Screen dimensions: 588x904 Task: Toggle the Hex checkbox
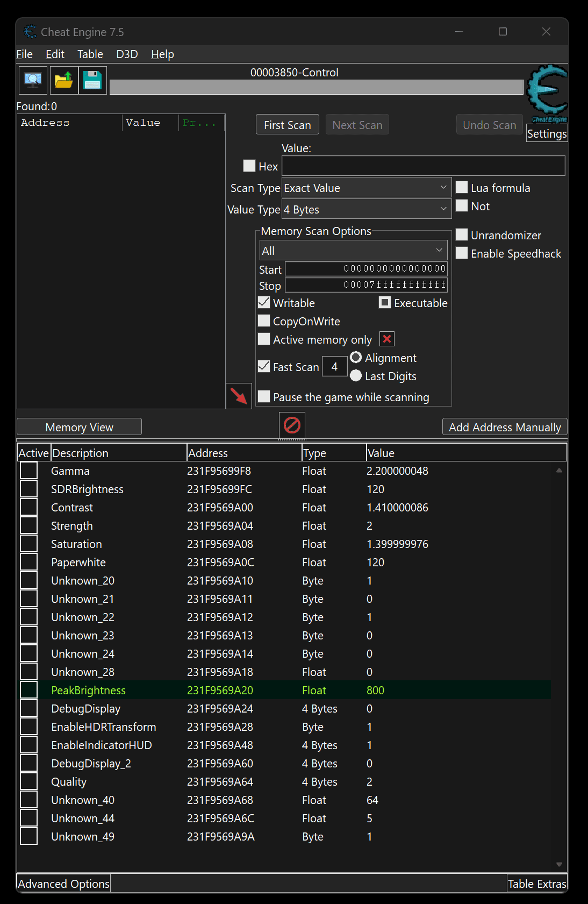(x=249, y=166)
